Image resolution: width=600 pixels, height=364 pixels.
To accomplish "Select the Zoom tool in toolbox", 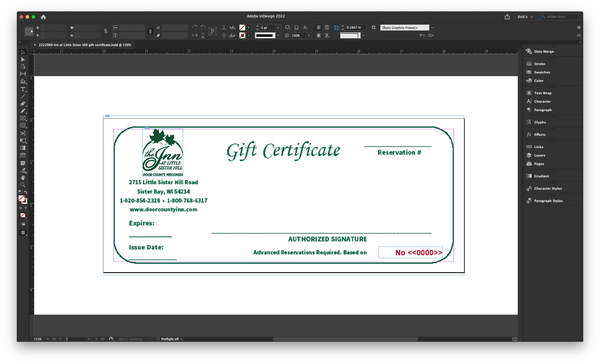I will (23, 185).
